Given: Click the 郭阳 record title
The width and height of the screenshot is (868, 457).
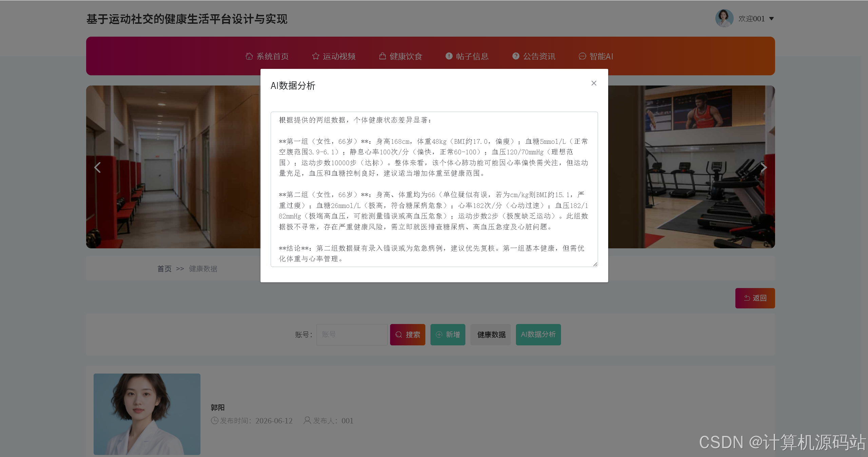Looking at the screenshot, I should pyautogui.click(x=218, y=407).
